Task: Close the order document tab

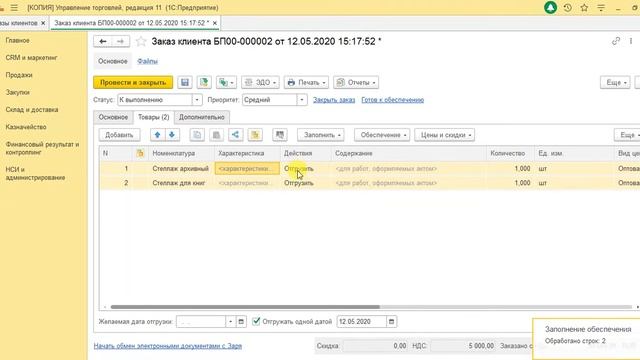Action: (215, 23)
